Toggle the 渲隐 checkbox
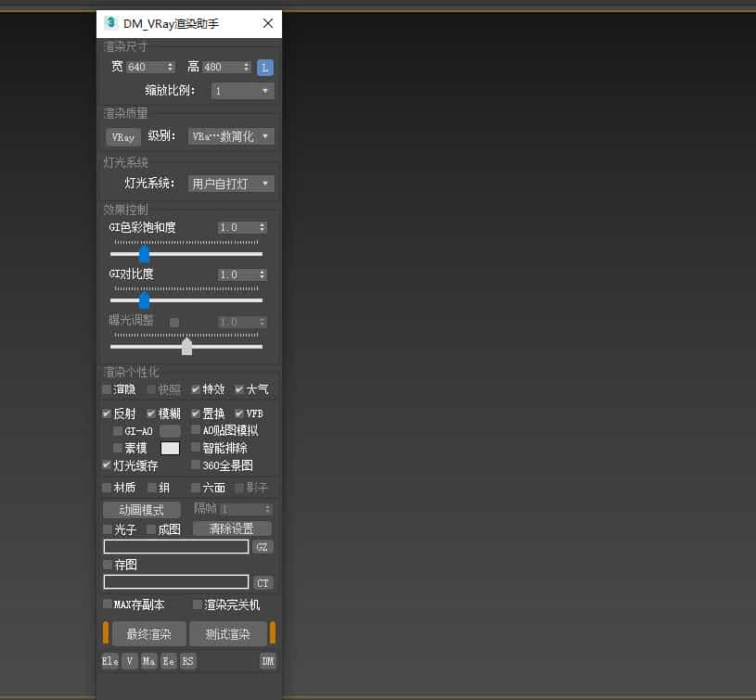This screenshot has width=756, height=700. [107, 389]
